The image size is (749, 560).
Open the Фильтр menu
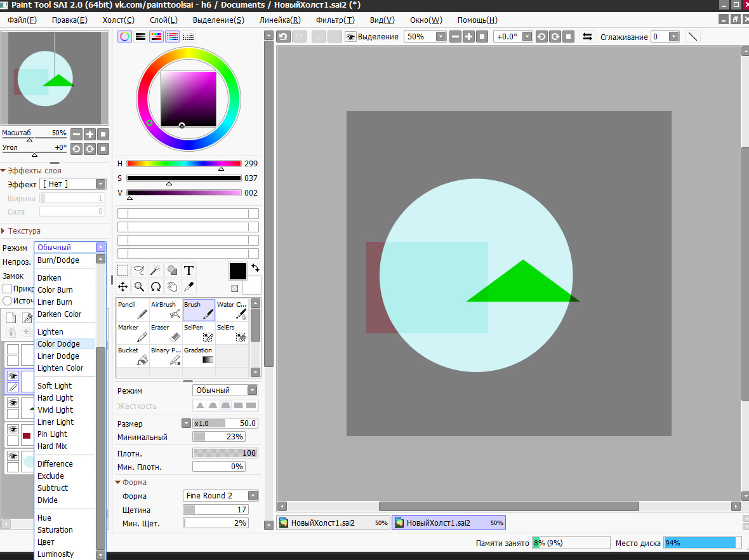[335, 20]
